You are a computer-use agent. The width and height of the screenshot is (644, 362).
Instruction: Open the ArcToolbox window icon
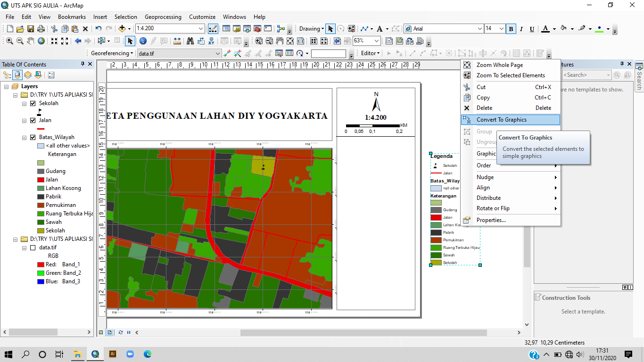point(257,29)
